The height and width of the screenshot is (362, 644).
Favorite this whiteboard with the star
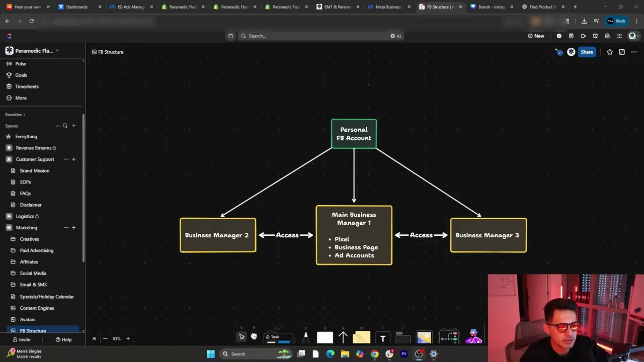[610, 52]
